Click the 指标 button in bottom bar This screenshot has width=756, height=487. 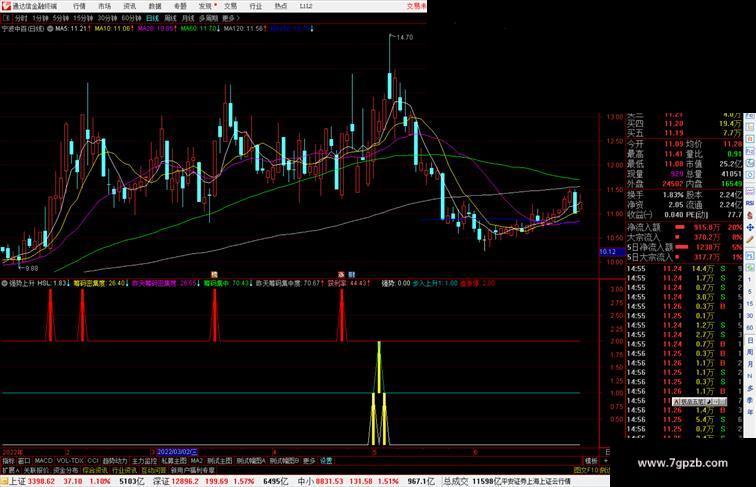tap(8, 461)
